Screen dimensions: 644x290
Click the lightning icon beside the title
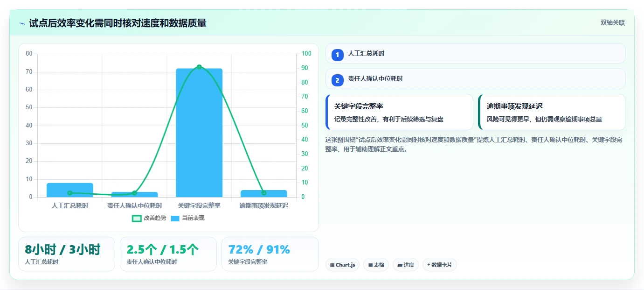(x=22, y=23)
